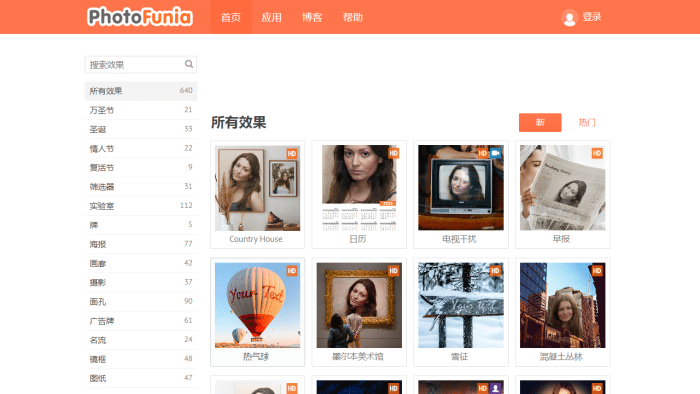Select the 新 sort button
This screenshot has width=700, height=394.
click(x=540, y=122)
